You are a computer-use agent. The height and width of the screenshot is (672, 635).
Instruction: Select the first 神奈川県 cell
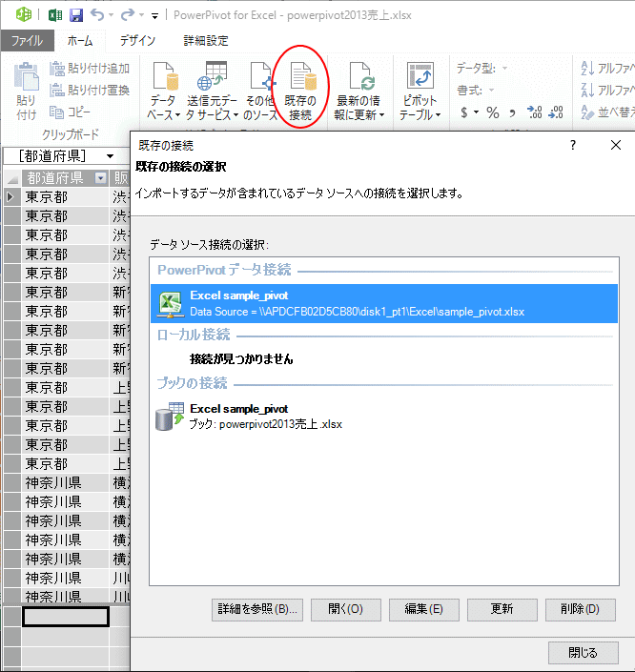[x=65, y=483]
